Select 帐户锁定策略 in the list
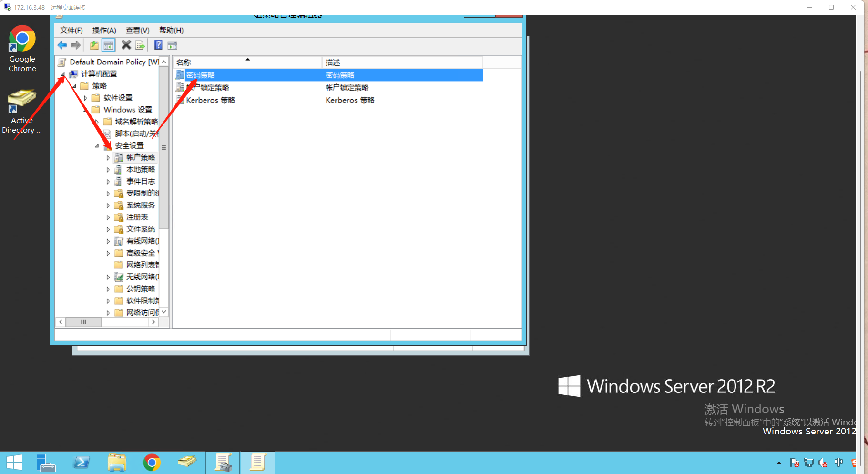This screenshot has height=474, width=868. pos(203,88)
